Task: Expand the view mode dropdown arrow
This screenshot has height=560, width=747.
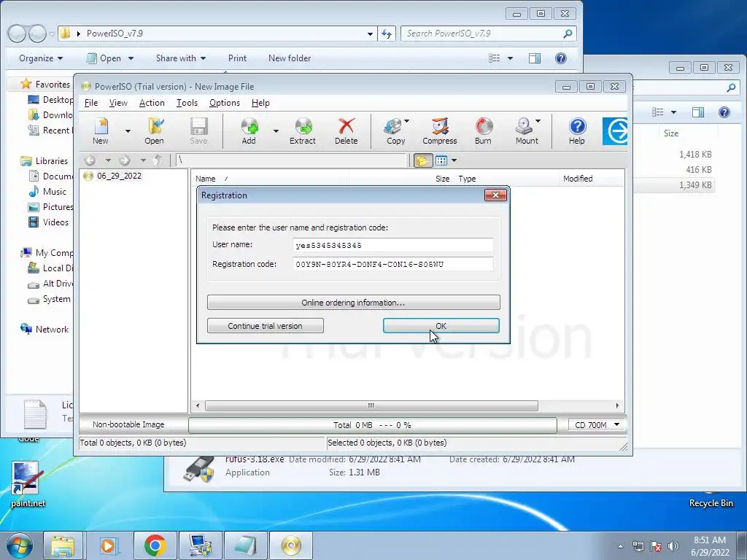Action: pos(454,160)
